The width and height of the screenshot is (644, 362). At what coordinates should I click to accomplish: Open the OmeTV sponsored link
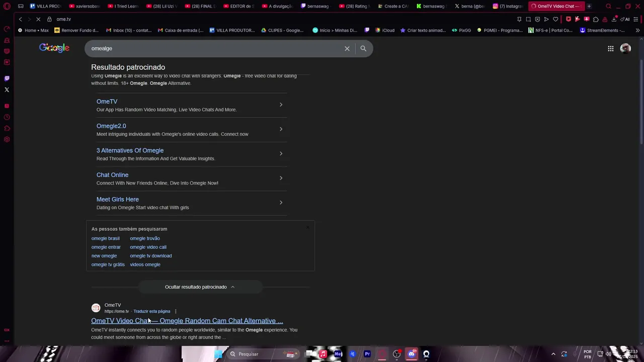(x=107, y=102)
